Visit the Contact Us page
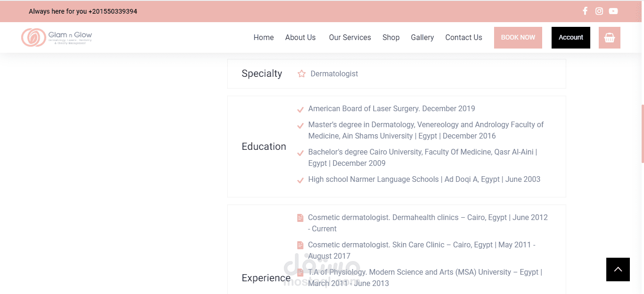The height and width of the screenshot is (294, 644). tap(463, 37)
